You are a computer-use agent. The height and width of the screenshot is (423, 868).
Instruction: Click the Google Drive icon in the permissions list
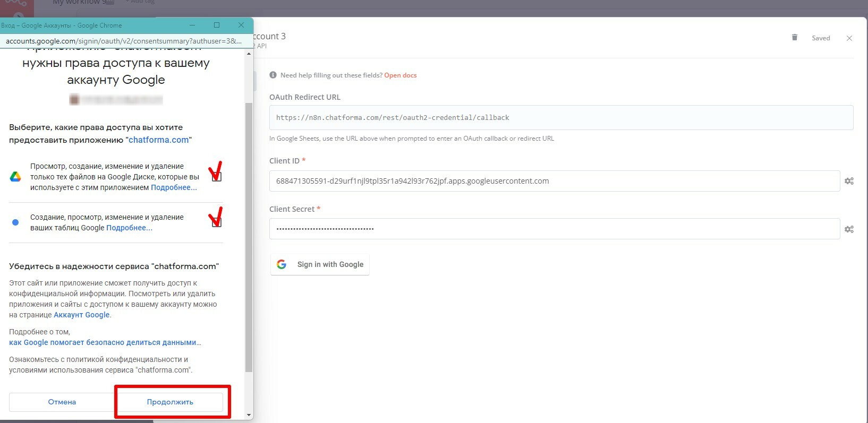tap(15, 177)
